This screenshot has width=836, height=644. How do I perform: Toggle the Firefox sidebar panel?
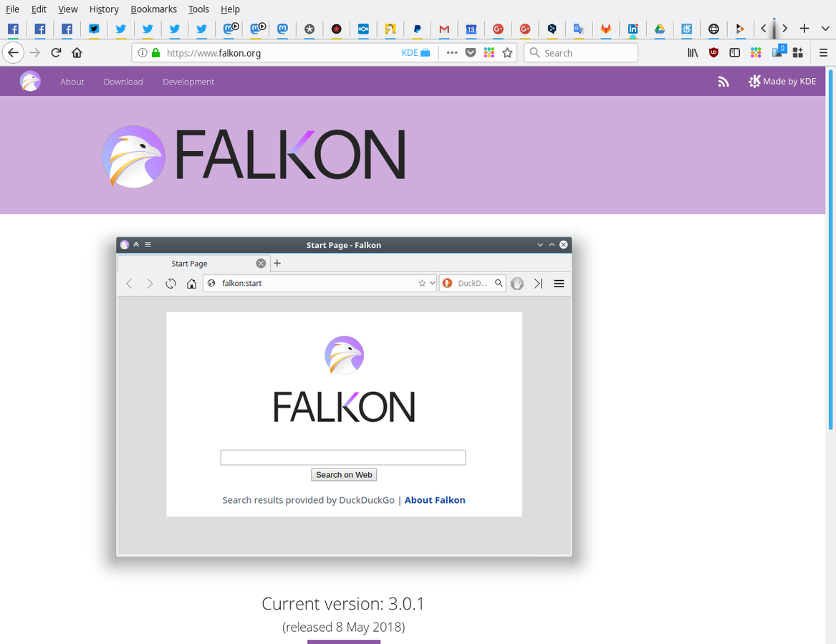pyautogui.click(x=734, y=52)
